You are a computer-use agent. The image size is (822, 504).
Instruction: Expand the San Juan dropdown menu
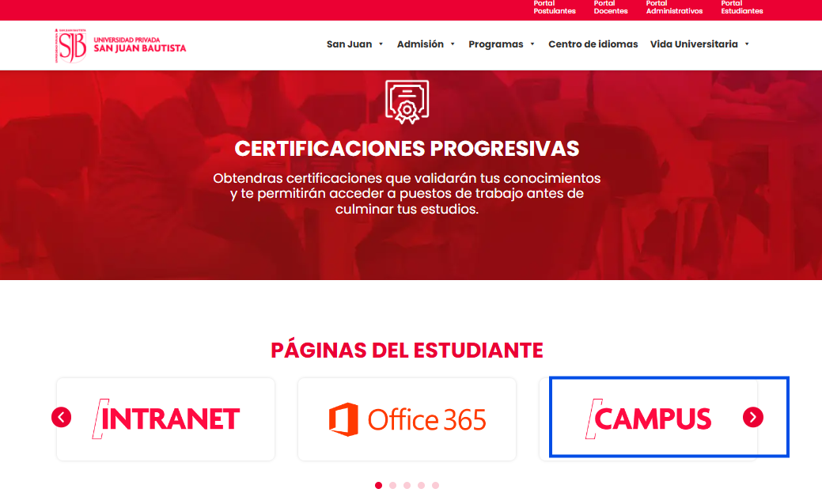[x=355, y=44]
